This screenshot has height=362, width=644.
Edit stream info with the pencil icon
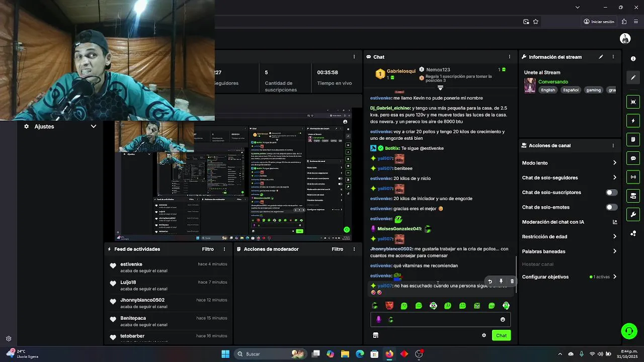(601, 57)
